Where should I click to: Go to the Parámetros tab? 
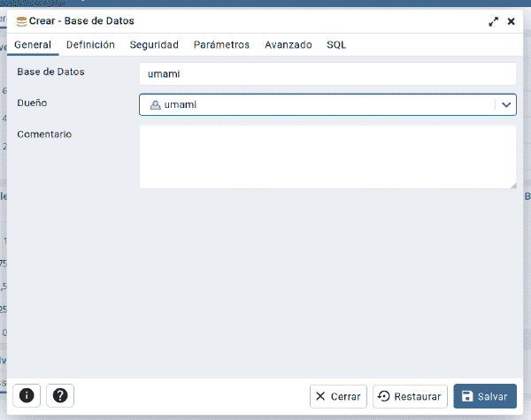[221, 45]
